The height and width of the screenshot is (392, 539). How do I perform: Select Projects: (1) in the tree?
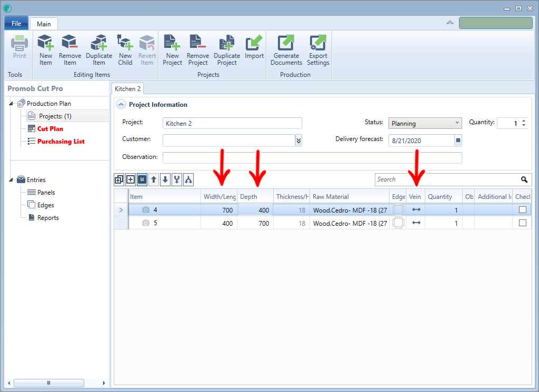55,116
